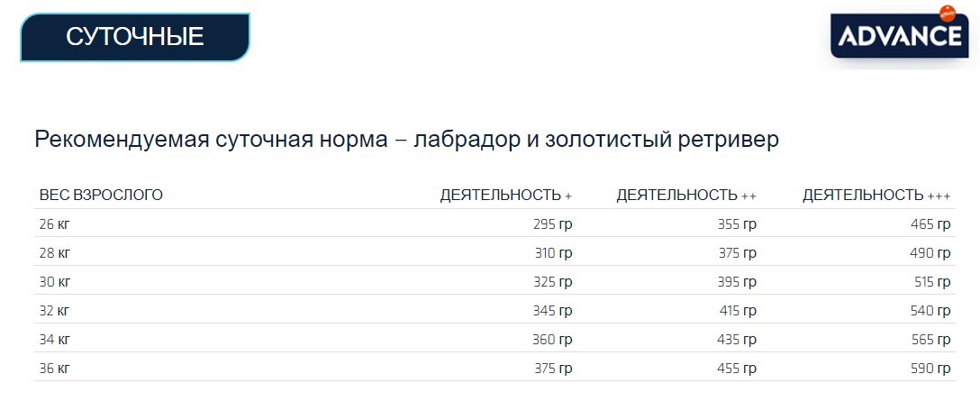
Task: Select the 26 кг weight row
Action: click(x=54, y=224)
